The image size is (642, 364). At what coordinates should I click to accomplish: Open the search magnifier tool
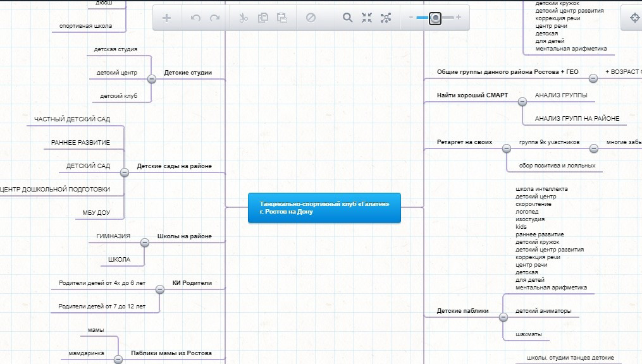pyautogui.click(x=348, y=18)
